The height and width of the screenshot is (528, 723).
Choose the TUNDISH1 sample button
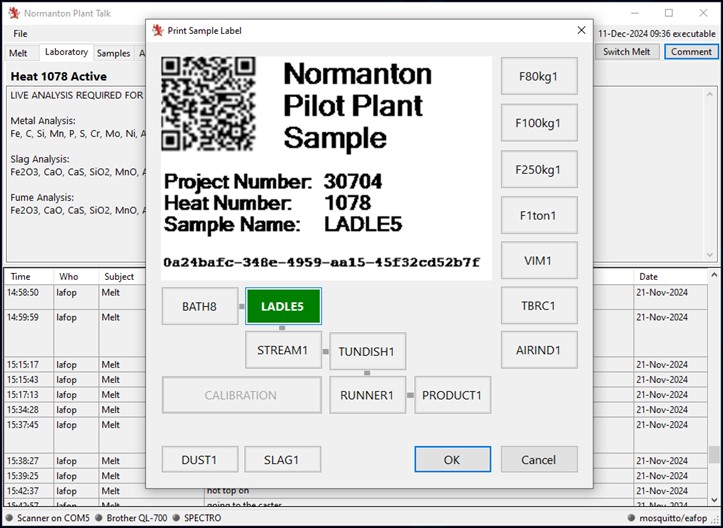367,351
